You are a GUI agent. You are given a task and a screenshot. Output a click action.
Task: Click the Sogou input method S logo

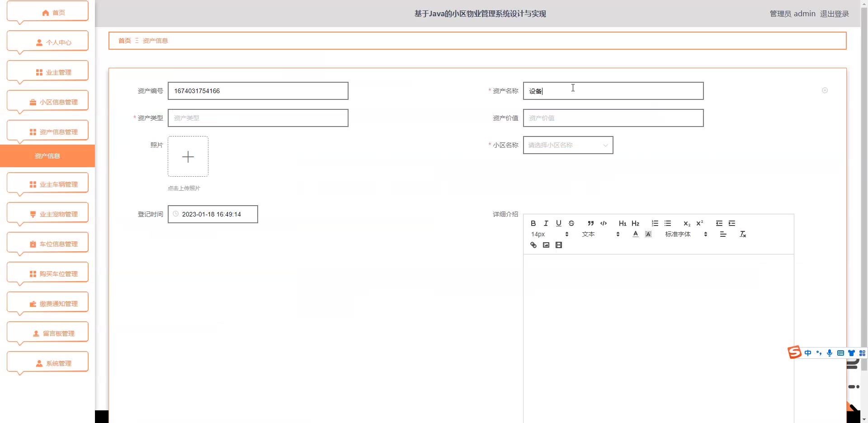pyautogui.click(x=794, y=352)
